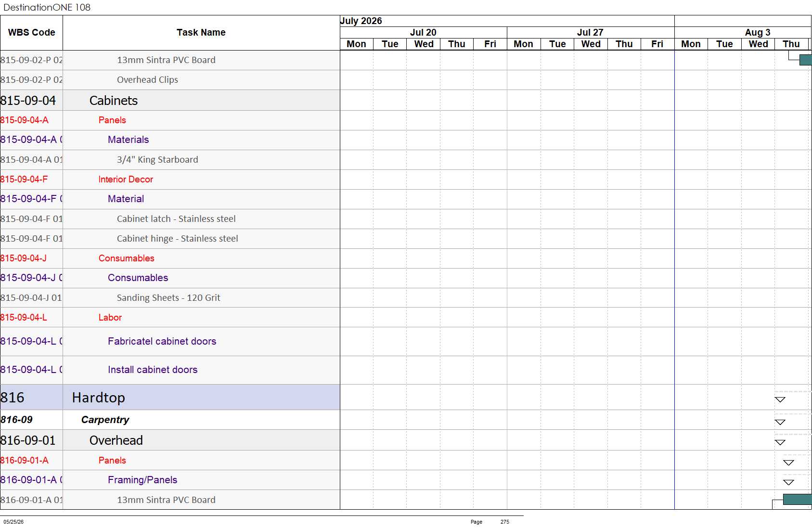Click the DestinationONE 108 title
The image size is (812, 528).
(x=47, y=7)
